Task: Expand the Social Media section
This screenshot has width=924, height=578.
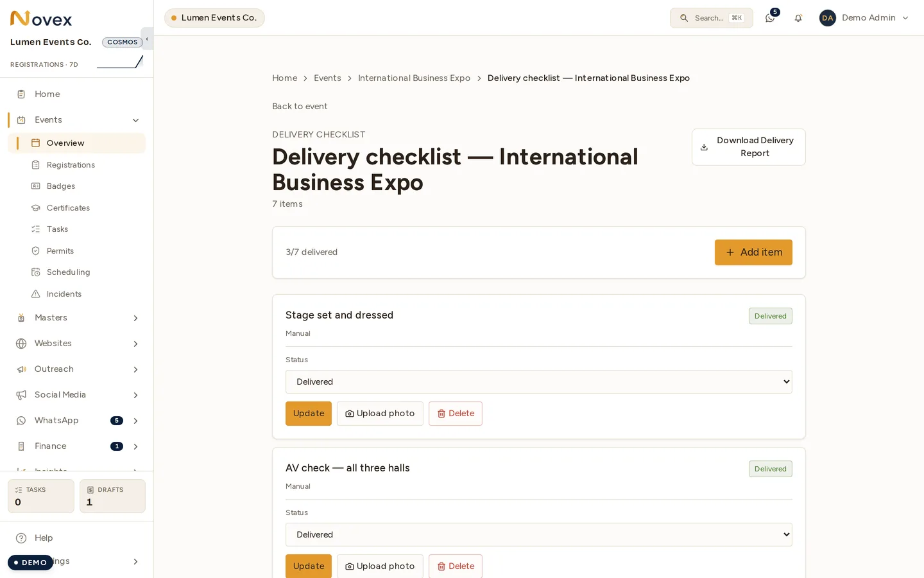Action: 135,395
